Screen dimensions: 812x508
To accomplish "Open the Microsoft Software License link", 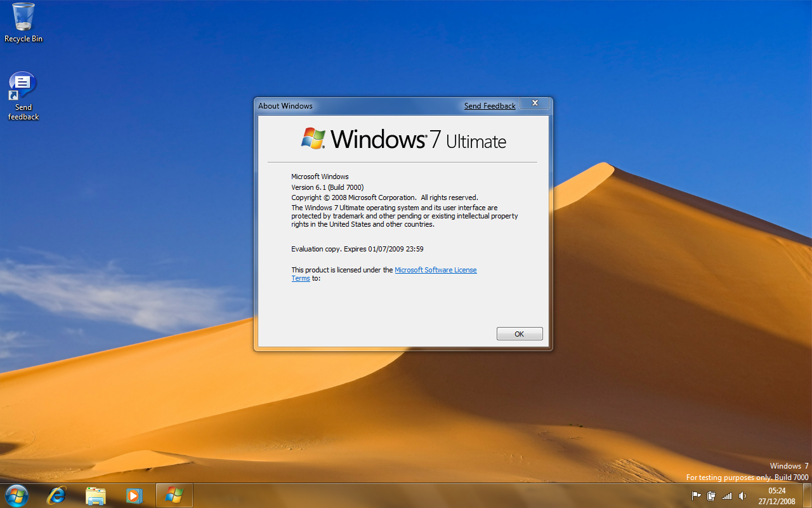I will pos(436,270).
